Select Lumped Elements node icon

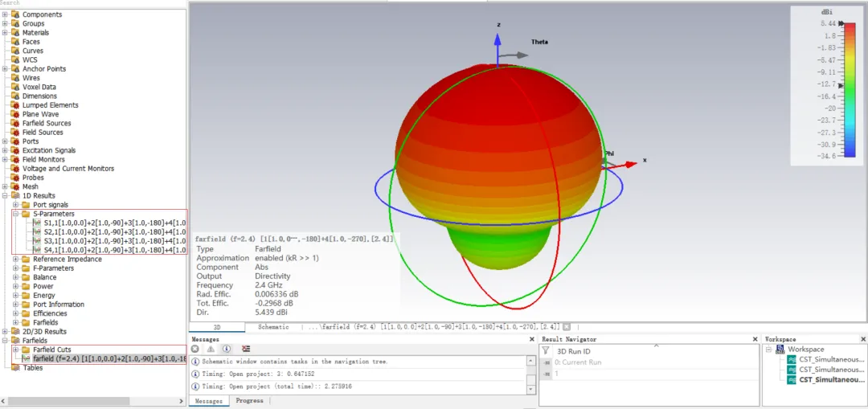click(x=15, y=105)
